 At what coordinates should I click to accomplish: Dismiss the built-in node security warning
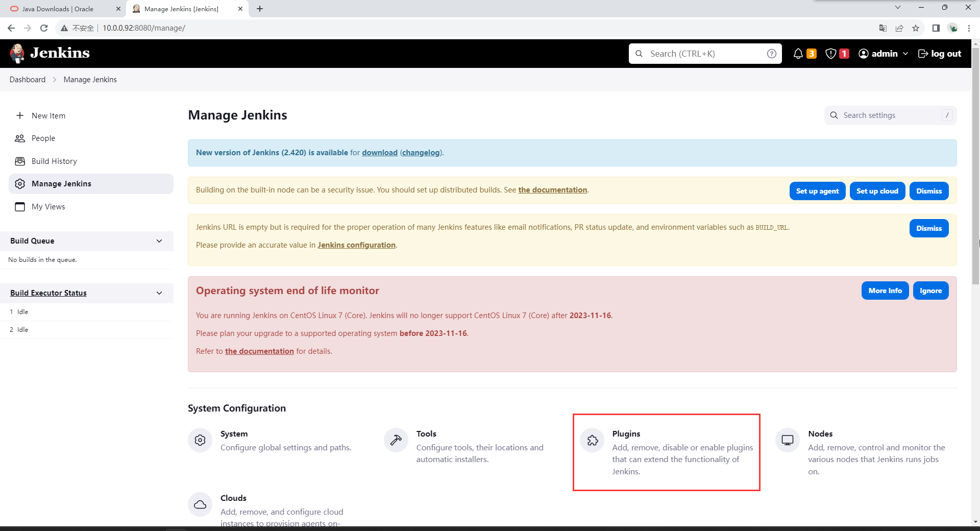929,191
